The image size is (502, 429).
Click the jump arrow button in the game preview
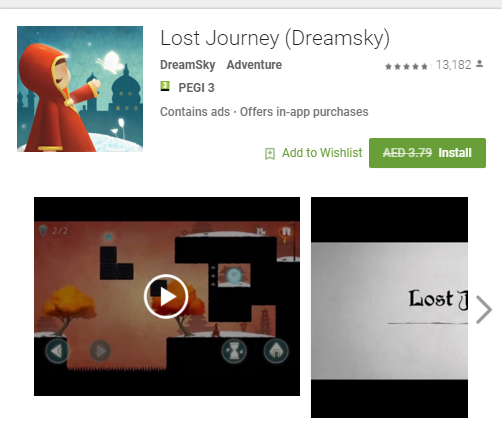pyautogui.click(x=276, y=351)
